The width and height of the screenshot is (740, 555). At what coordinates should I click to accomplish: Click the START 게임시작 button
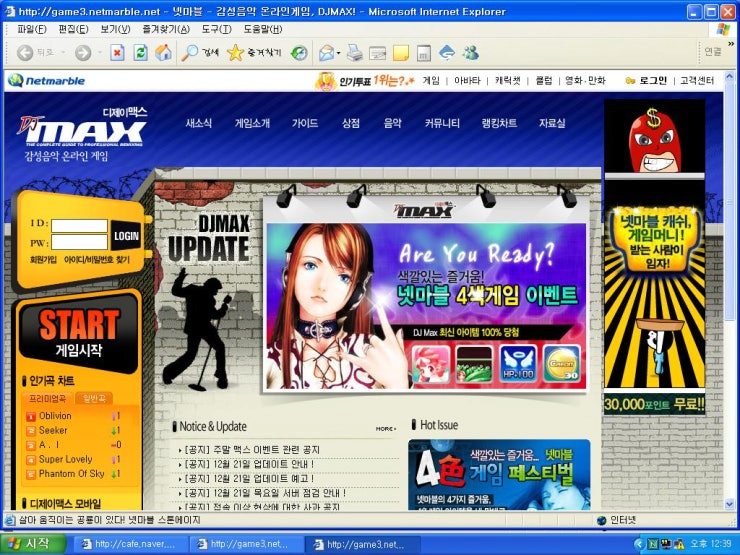click(x=79, y=332)
